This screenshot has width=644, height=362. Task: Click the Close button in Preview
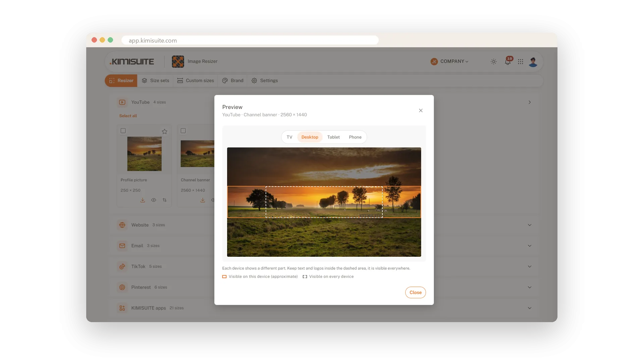415,293
